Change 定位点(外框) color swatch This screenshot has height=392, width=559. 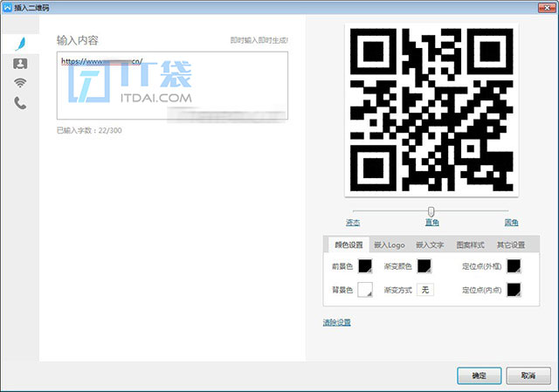(514, 266)
